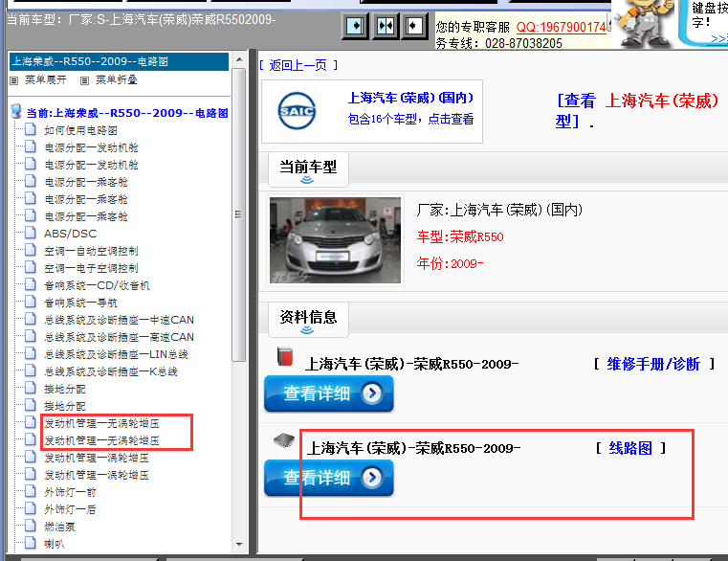
Task: Click the document icon next to 外饰灯一前
Action: (x=31, y=491)
